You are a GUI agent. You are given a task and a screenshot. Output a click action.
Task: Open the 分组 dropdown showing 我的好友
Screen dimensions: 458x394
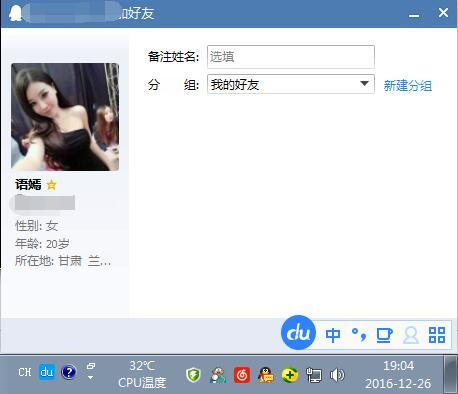(x=291, y=84)
